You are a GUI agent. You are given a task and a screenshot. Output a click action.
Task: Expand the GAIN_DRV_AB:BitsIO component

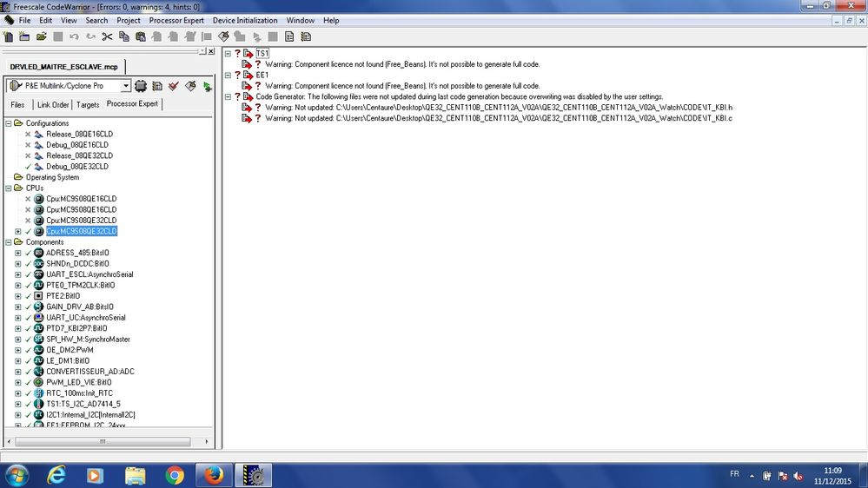(x=17, y=307)
